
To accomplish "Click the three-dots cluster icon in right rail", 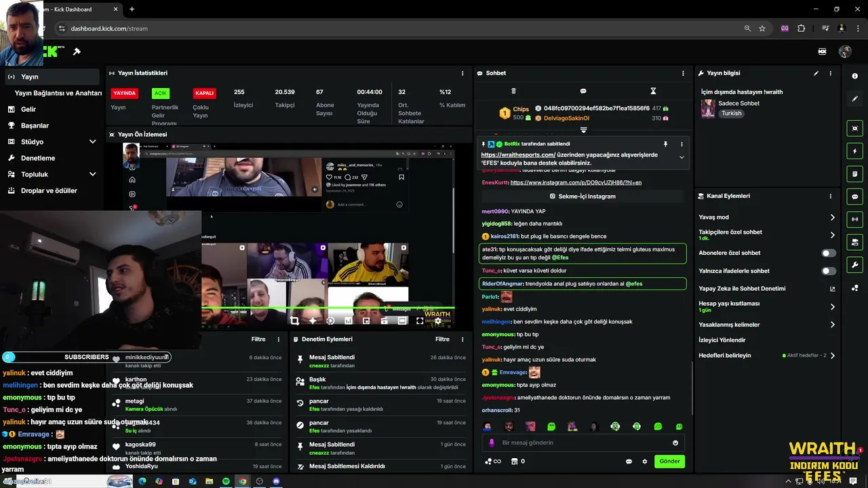I will click(x=854, y=288).
